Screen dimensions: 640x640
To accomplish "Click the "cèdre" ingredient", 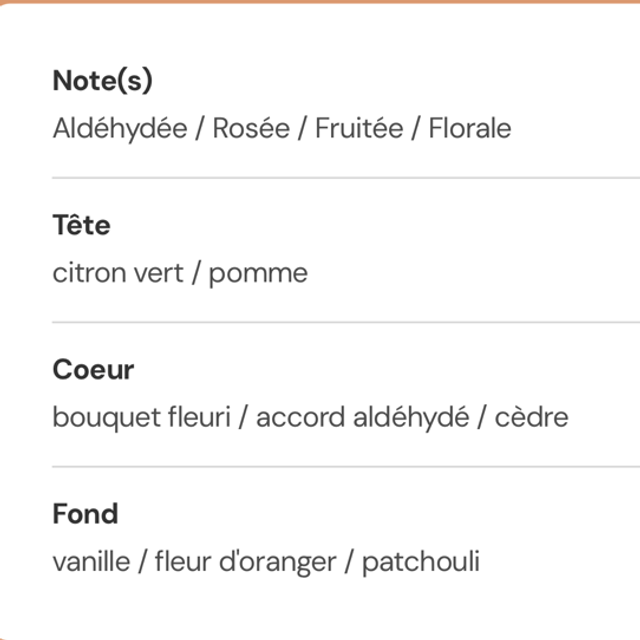I will (x=533, y=417).
